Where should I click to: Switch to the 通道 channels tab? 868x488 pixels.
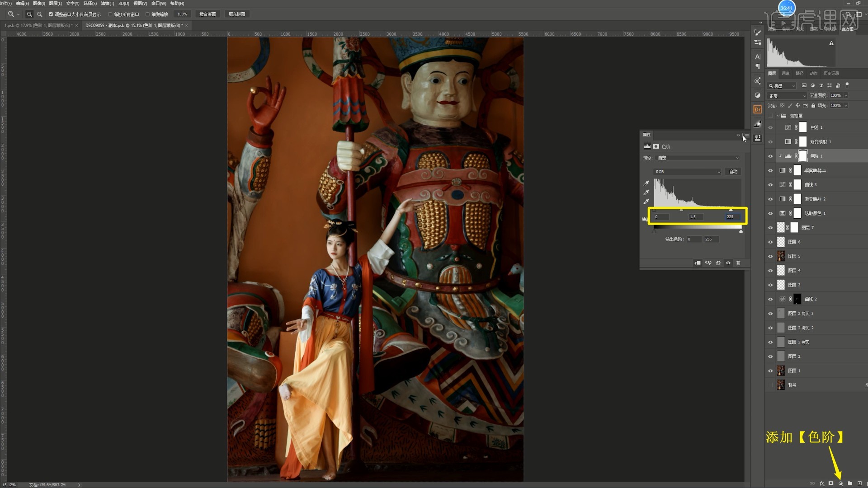click(785, 73)
